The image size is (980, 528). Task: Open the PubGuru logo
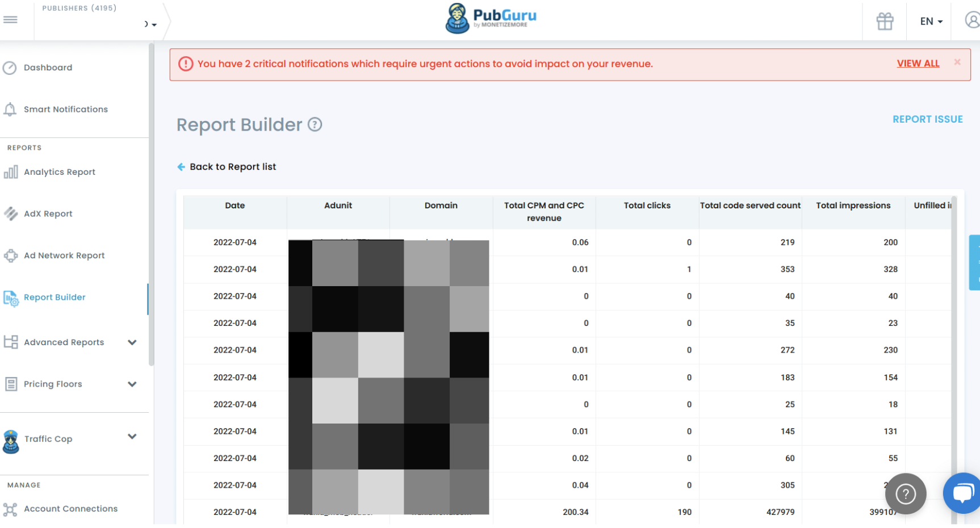(x=491, y=18)
